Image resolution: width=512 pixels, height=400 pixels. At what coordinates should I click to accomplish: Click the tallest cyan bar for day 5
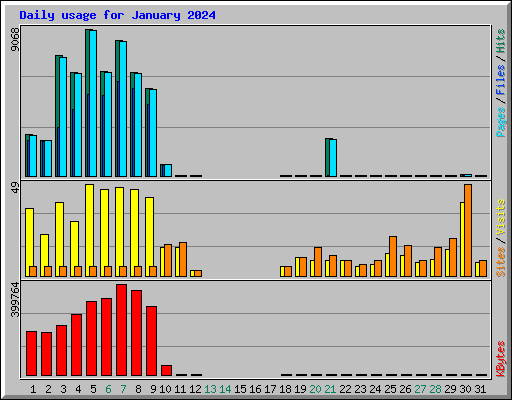[x=93, y=103]
